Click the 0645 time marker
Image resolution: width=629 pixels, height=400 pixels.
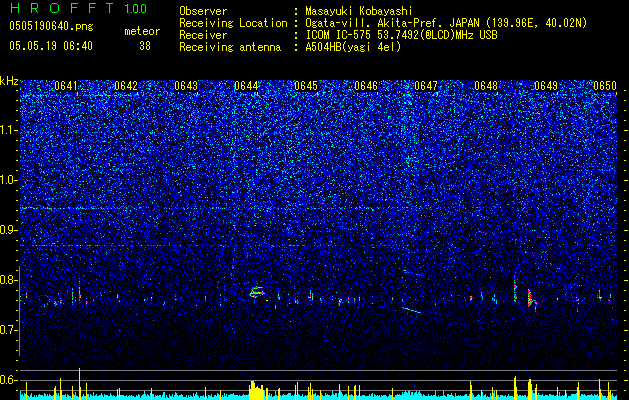(x=306, y=86)
